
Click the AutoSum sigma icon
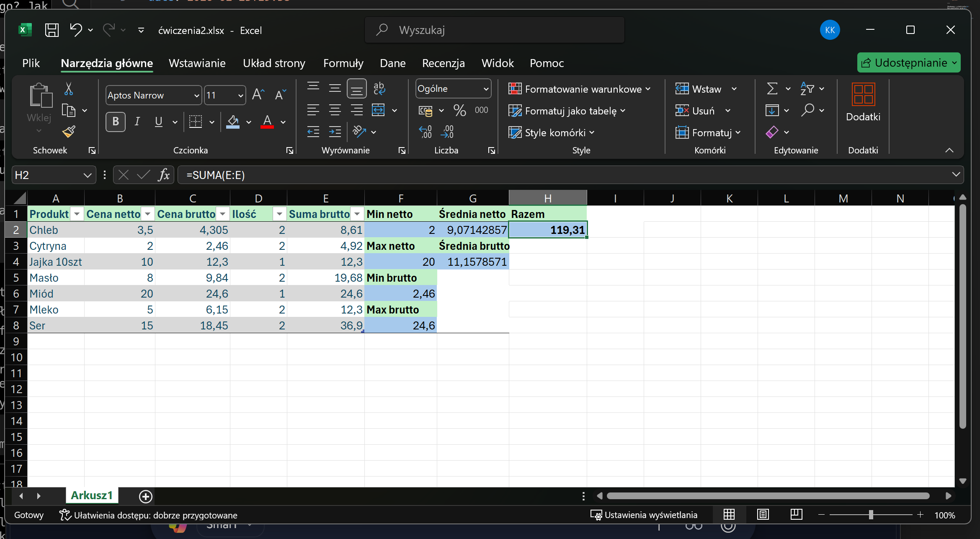(772, 89)
